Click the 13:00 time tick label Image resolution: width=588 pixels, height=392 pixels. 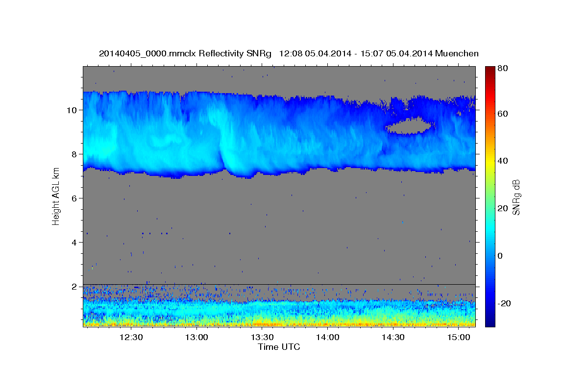click(x=197, y=338)
